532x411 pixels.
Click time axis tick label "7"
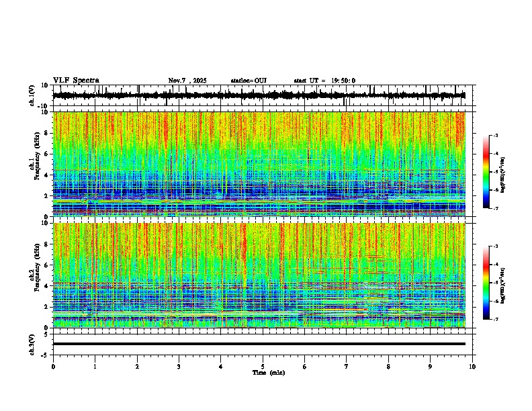(347, 366)
